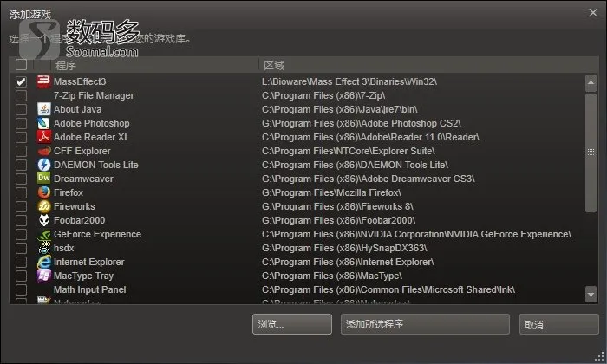
Task: Click the DAEMON Tools Lite lightning icon
Action: coord(43,165)
